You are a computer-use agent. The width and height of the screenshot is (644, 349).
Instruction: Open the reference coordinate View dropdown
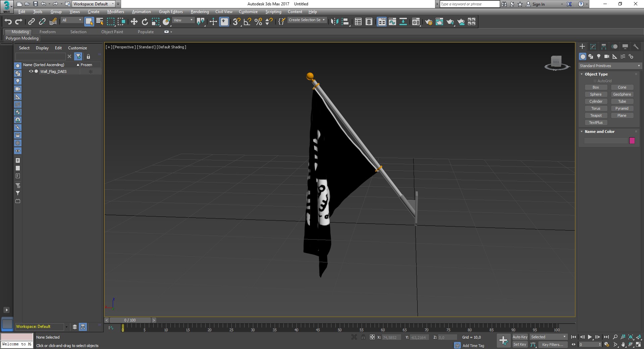pos(183,20)
